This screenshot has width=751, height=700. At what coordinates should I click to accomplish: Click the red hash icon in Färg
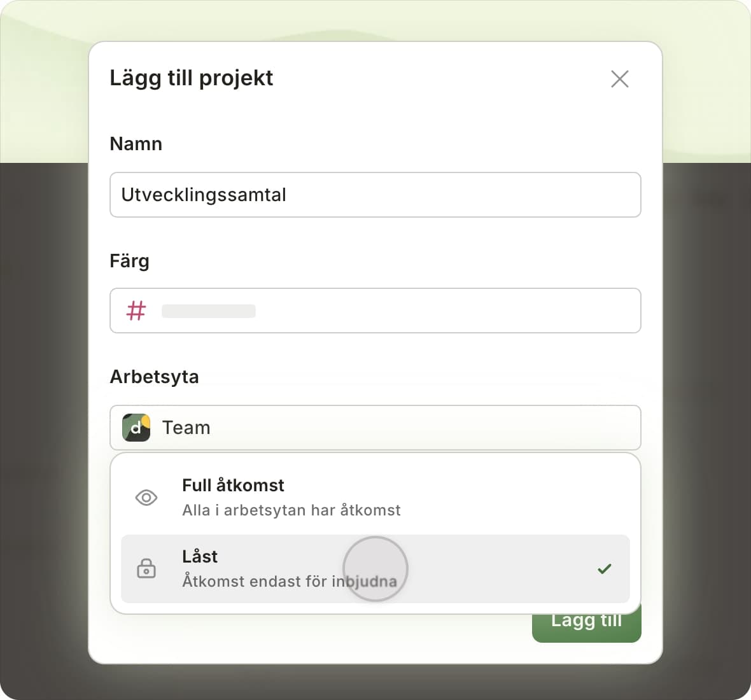coord(136,311)
